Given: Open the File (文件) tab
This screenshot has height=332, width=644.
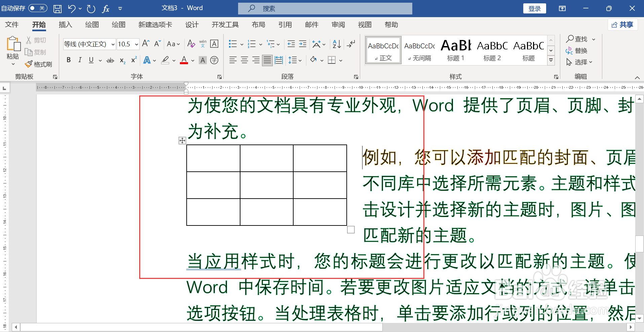Looking at the screenshot, I should 12,25.
